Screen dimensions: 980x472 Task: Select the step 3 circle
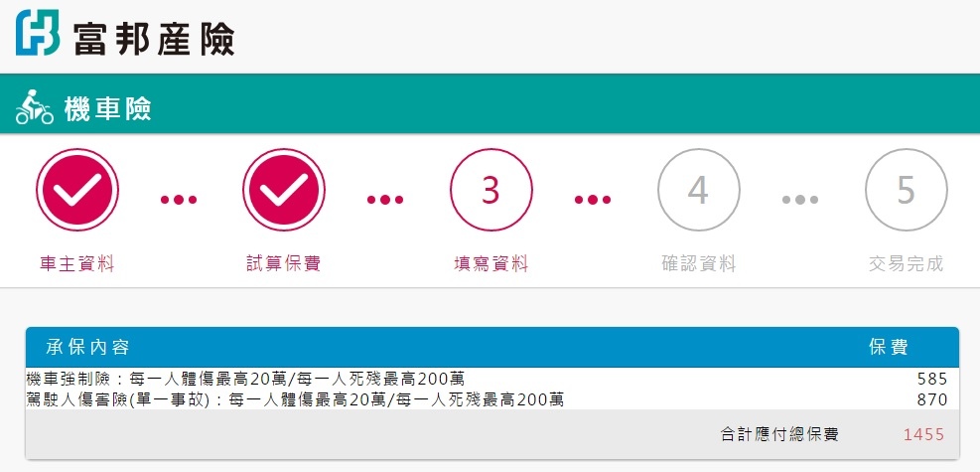[x=491, y=190]
